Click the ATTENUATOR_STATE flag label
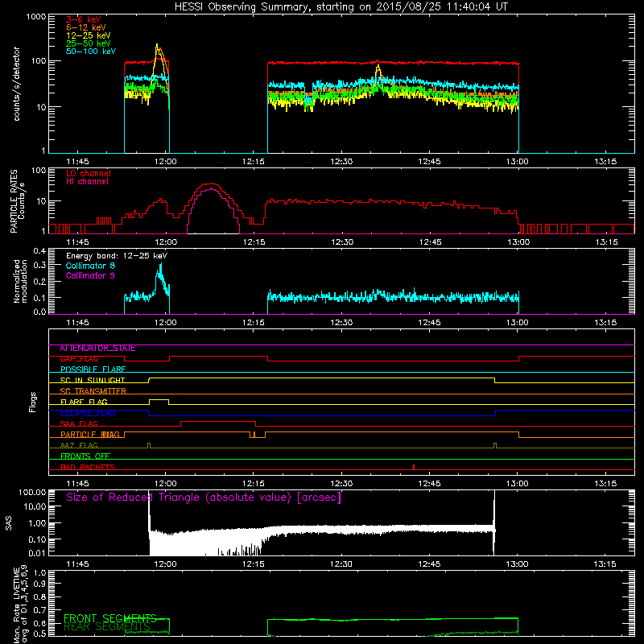This screenshot has width=644, height=644. (97, 349)
